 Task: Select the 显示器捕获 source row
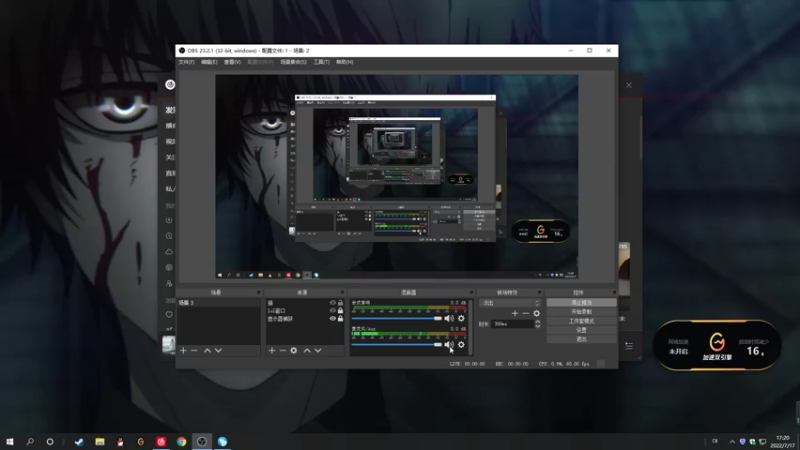click(x=305, y=319)
